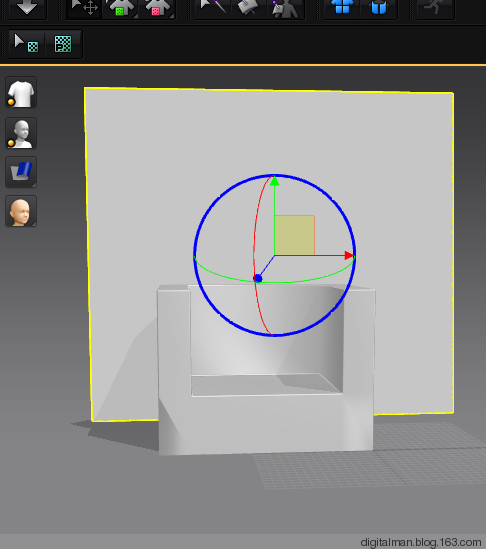Click the garment icon with green dice
Image resolution: width=486 pixels, height=549 pixels.
click(120, 8)
